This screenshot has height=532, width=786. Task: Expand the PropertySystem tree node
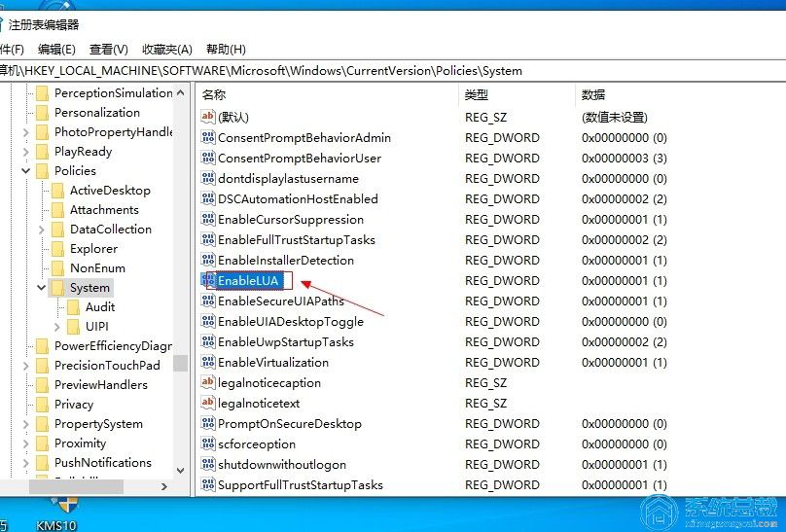(x=26, y=424)
